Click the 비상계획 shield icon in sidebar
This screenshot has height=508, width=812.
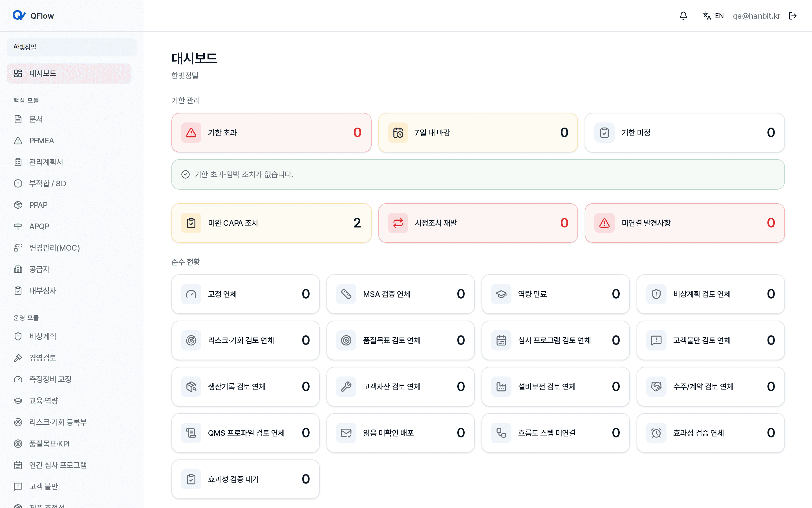coord(18,336)
